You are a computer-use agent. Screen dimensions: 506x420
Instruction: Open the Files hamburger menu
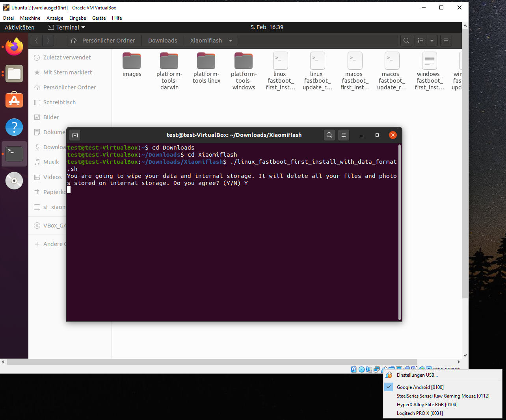click(446, 40)
